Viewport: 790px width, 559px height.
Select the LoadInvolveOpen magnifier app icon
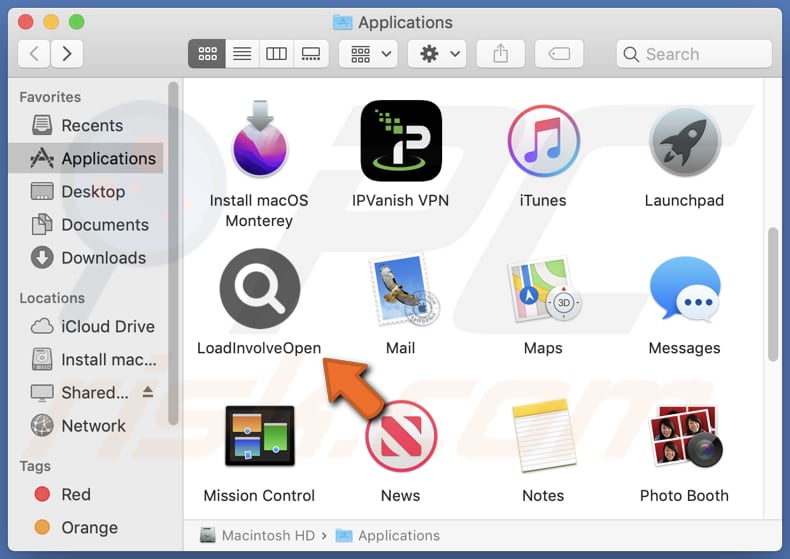(259, 289)
